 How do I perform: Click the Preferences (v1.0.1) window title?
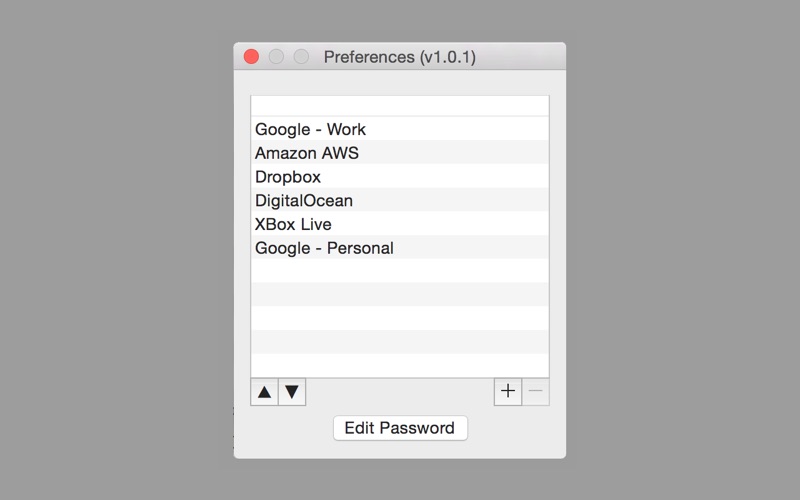click(399, 57)
